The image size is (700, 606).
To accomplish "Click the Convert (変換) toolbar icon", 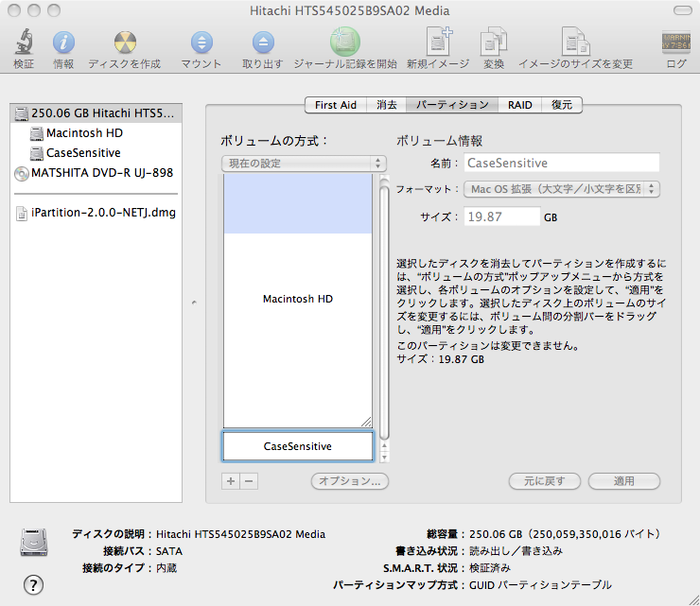I will [493, 42].
